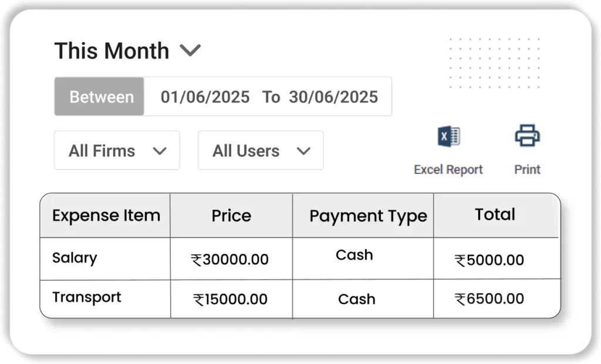Click the Between button
601x364 pixels.
[101, 97]
